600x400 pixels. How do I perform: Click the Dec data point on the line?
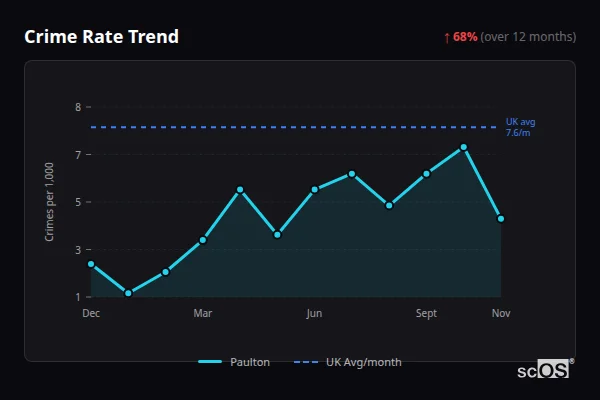[91, 264]
